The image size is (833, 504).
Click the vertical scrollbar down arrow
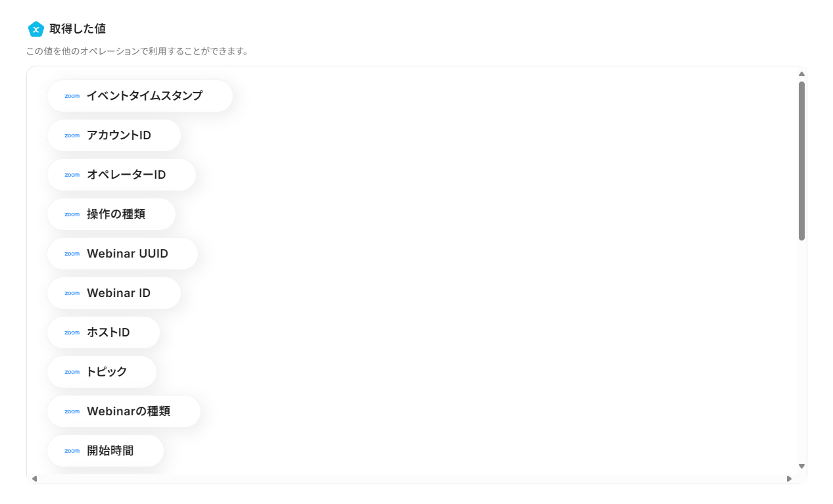pos(801,466)
